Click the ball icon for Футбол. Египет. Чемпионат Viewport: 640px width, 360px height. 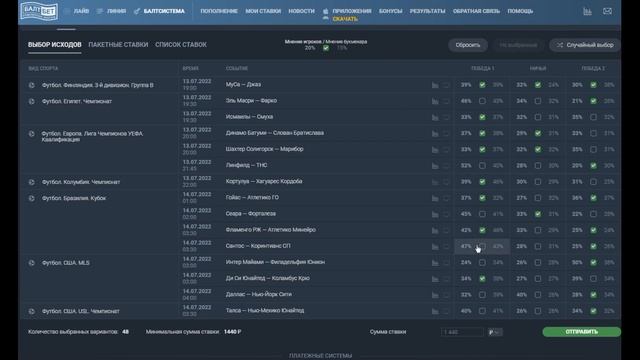pyautogui.click(x=31, y=101)
